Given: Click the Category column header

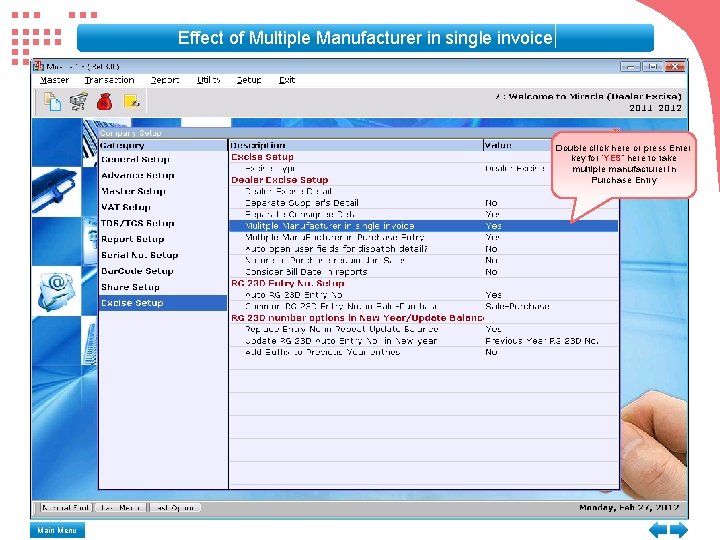Looking at the screenshot, I should (163, 145).
